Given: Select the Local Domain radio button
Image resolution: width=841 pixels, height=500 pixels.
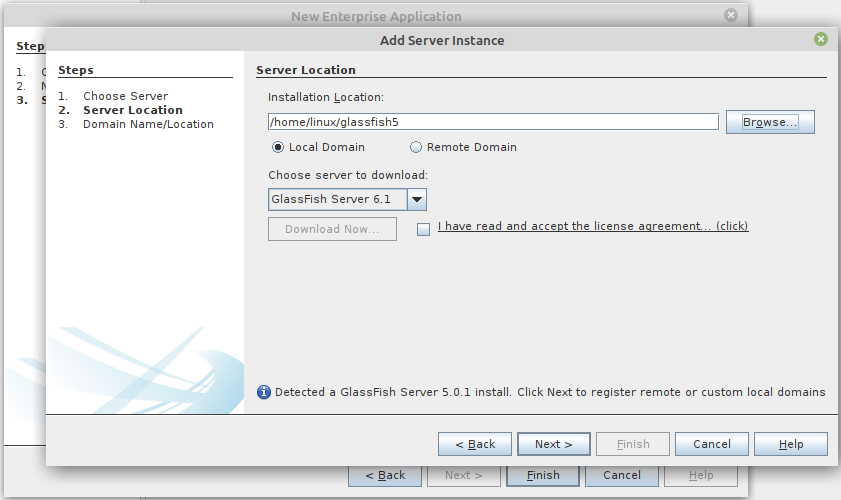Looking at the screenshot, I should [279, 147].
